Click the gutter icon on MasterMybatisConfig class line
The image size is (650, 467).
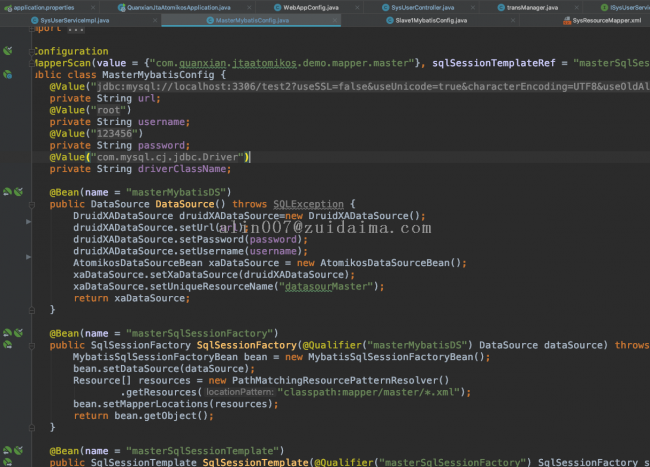point(8,74)
